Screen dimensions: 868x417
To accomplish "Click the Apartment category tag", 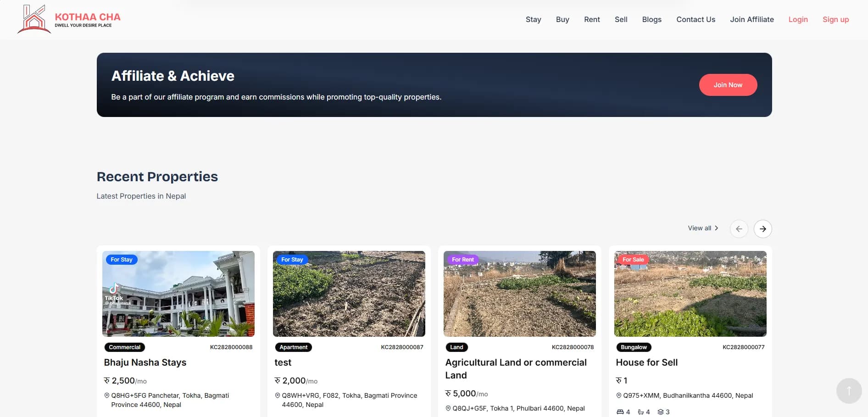I will [x=294, y=347].
